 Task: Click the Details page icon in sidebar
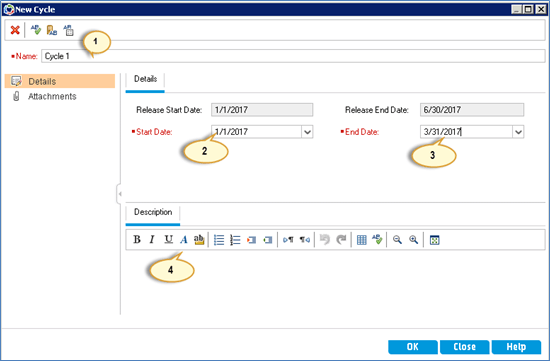coord(16,81)
